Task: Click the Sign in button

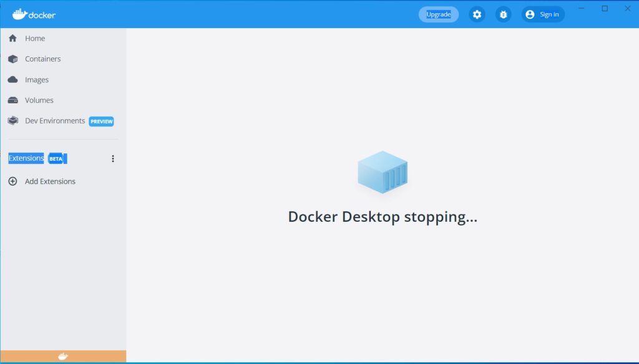Action: tap(544, 15)
